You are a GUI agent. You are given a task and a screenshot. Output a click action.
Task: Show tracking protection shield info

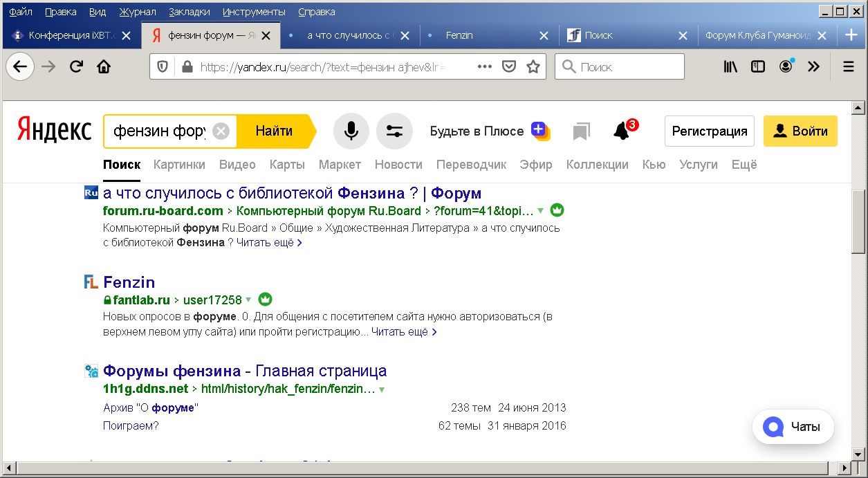pos(163,67)
